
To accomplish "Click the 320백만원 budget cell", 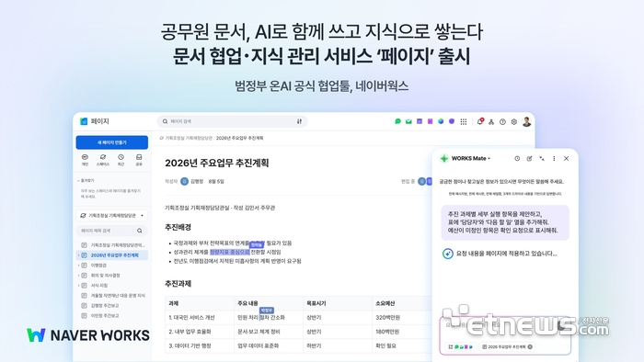I will 402,317.
